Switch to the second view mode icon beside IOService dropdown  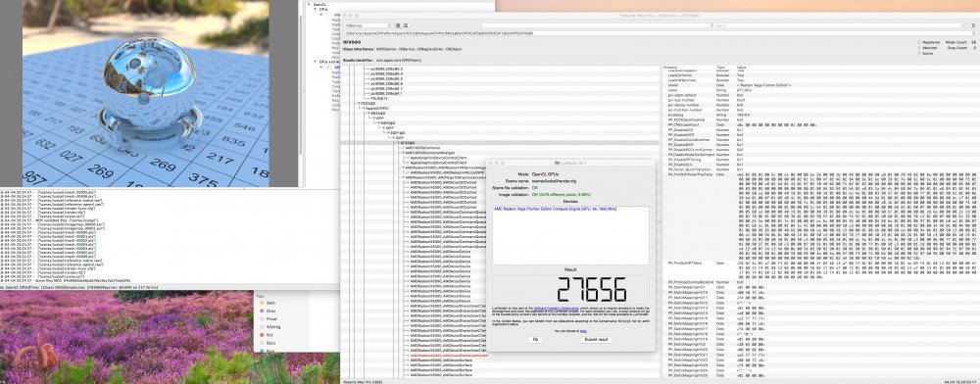click(406, 25)
